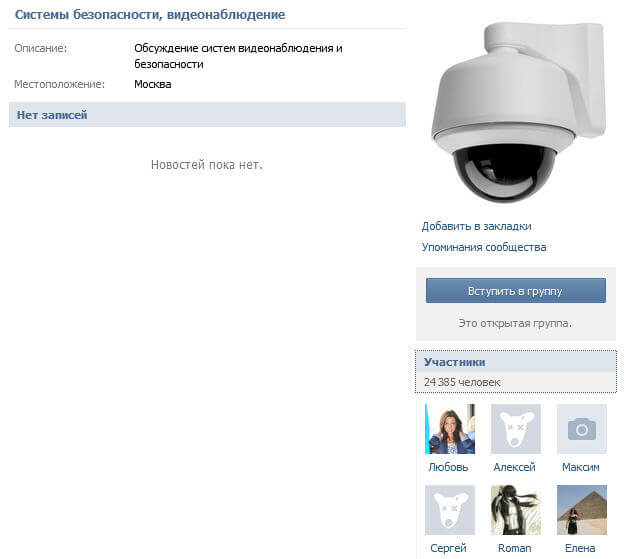Click the name link 'Максим'
The image size is (624, 559).
[x=581, y=467]
